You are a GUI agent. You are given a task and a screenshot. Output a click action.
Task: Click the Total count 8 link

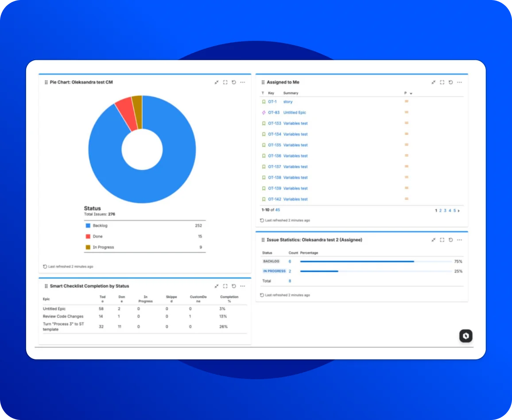pos(290,281)
